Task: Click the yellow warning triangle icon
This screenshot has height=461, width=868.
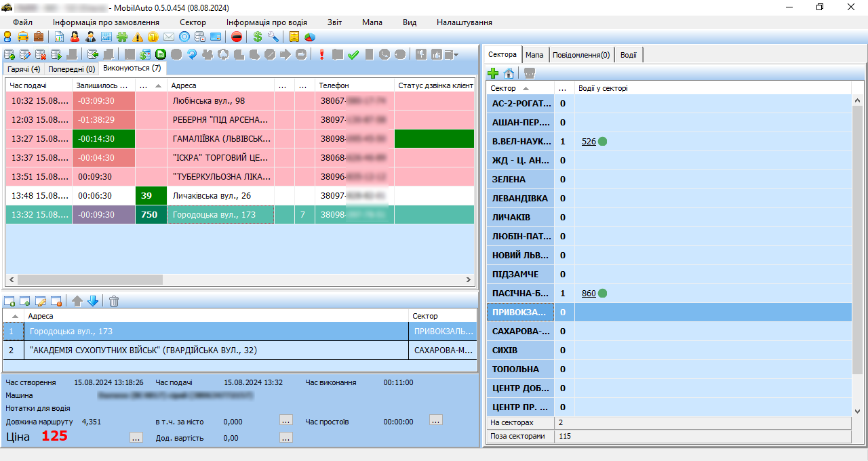Action: pos(138,37)
